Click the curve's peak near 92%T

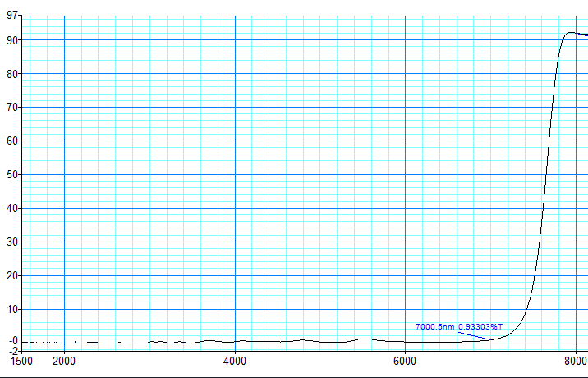[571, 33]
